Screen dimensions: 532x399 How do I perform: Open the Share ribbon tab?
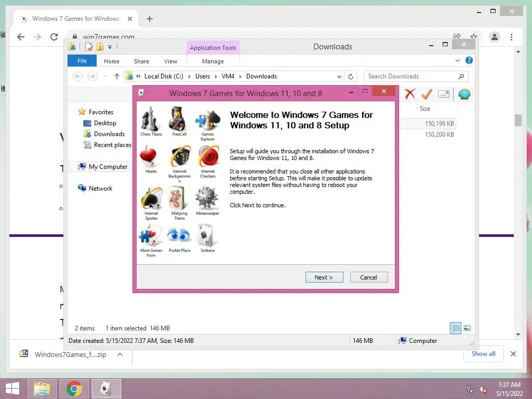click(x=141, y=61)
